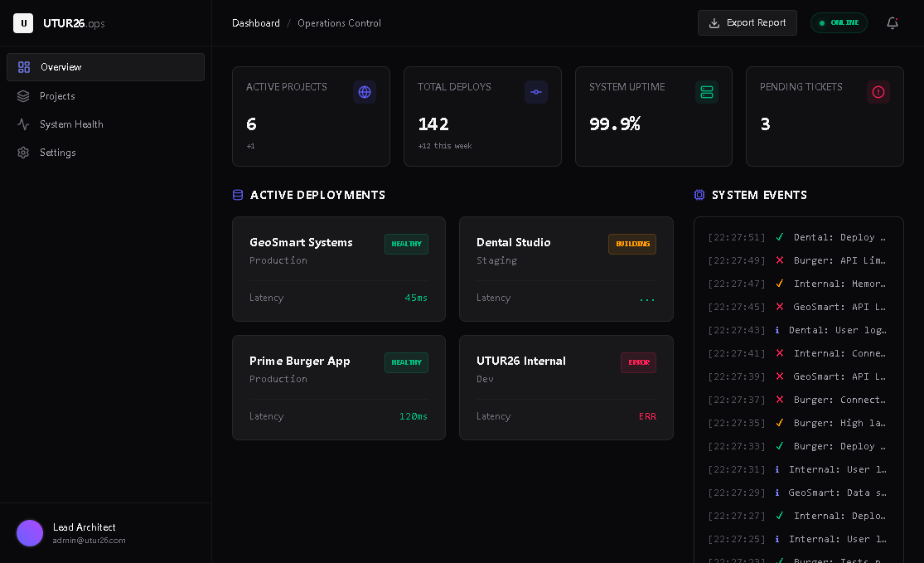The width and height of the screenshot is (924, 563).
Task: Click the Export Report button
Action: click(747, 22)
